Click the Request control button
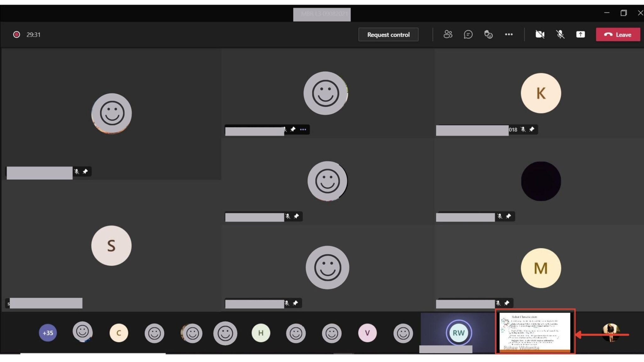The image size is (644, 362). coord(388,35)
